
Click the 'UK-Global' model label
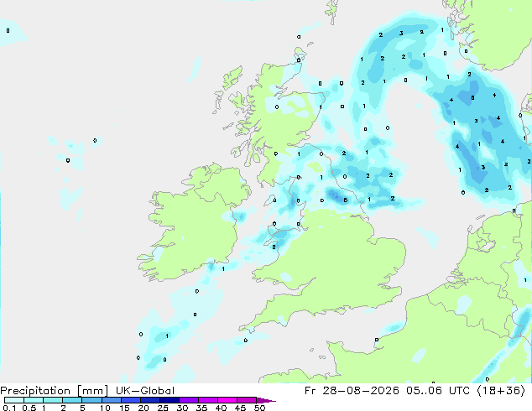[x=145, y=391]
